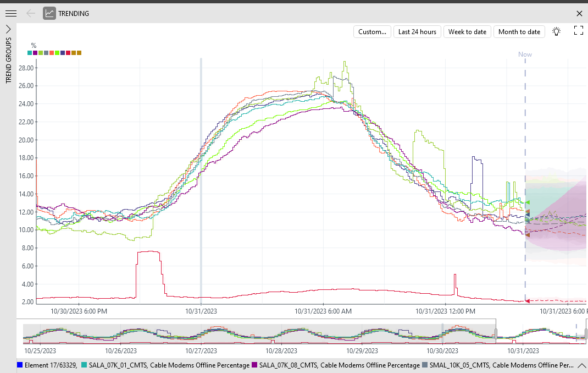Click the Trending chart icon
Viewport: 588px width, 373px height.
[49, 14]
